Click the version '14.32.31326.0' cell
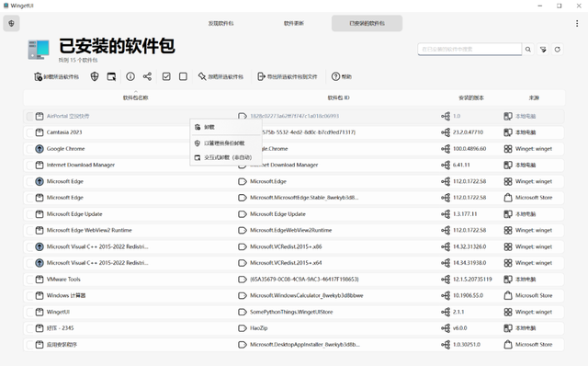This screenshot has width=588, height=366. point(469,246)
